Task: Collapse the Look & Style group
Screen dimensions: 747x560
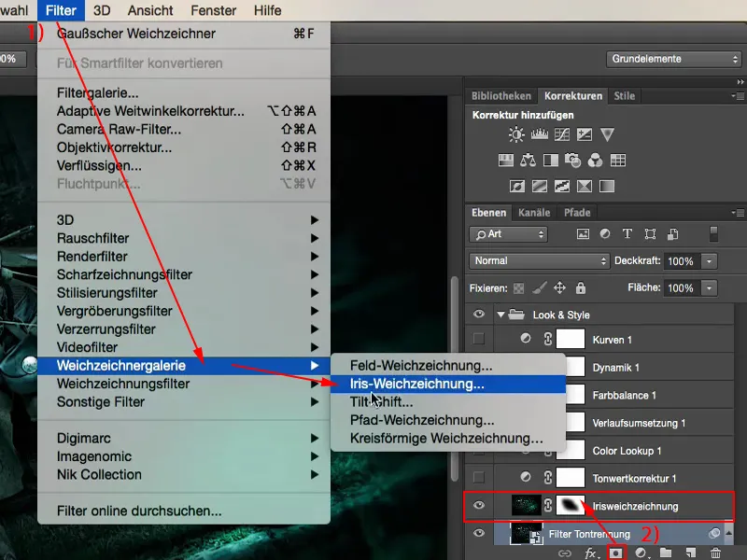Action: coord(500,315)
